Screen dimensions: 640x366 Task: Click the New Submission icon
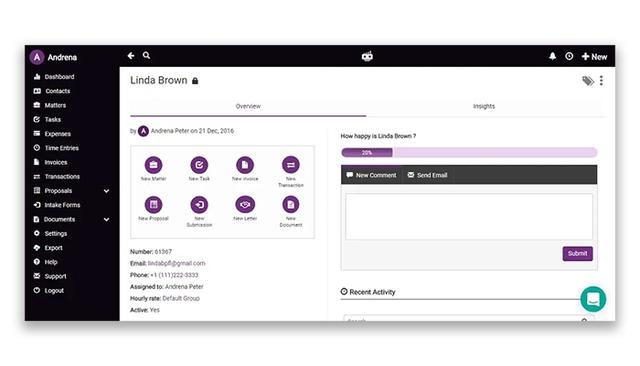click(199, 204)
